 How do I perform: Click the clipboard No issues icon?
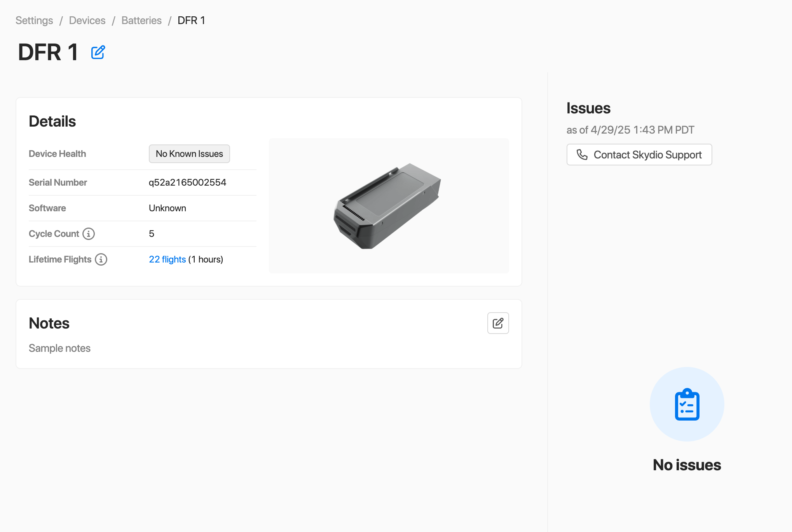(x=687, y=404)
